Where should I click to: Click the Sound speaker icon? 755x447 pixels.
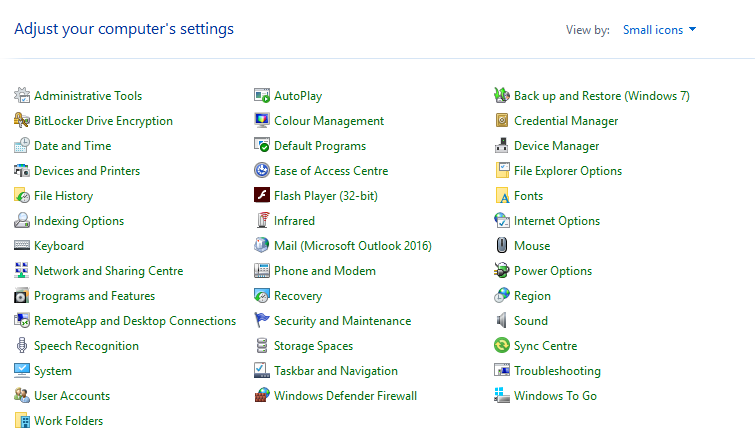[502, 320]
